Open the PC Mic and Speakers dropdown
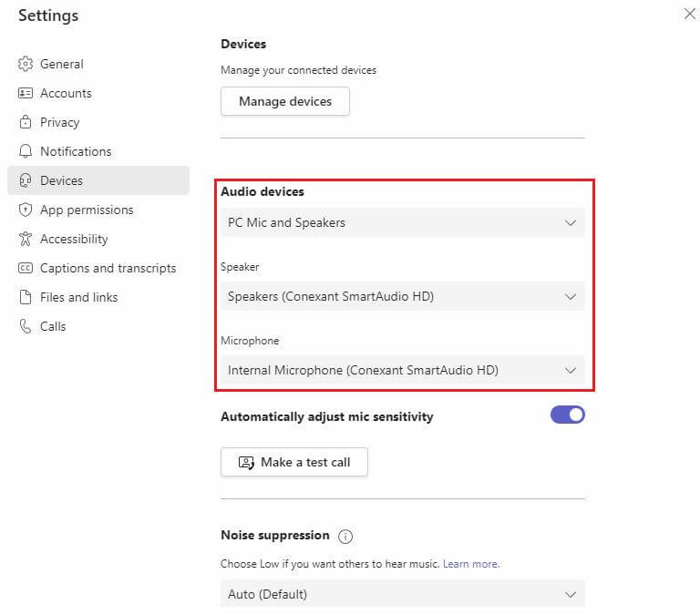Image resolution: width=700 pixels, height=615 pixels. (x=403, y=222)
